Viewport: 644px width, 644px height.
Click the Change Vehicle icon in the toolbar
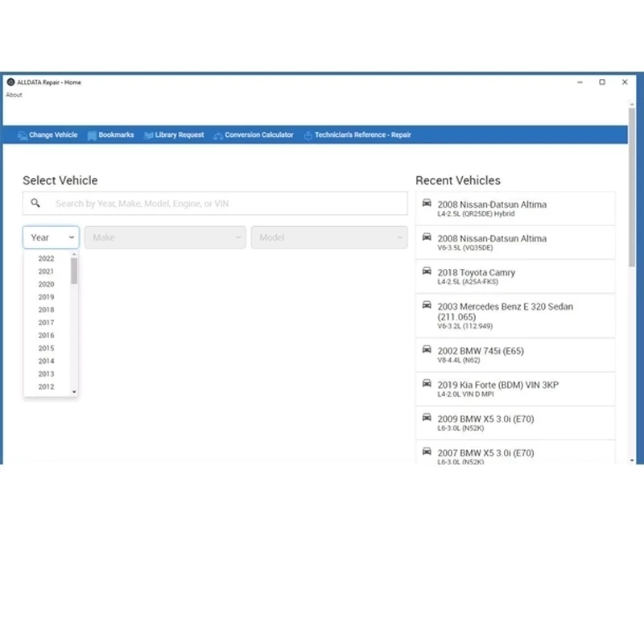click(x=23, y=135)
